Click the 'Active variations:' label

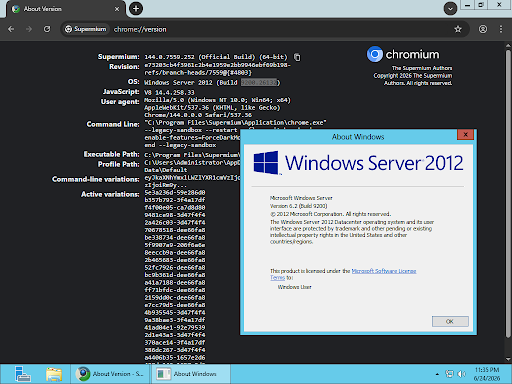tap(110, 194)
